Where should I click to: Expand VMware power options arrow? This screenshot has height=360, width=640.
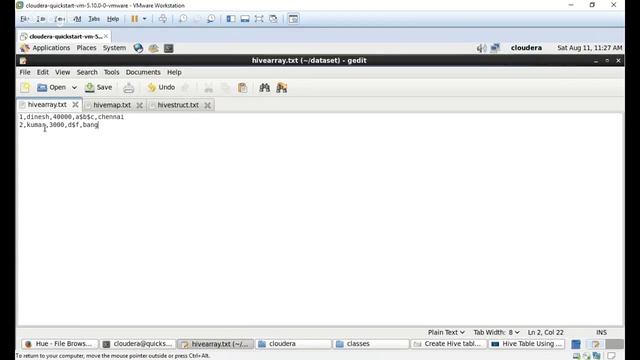pos(144,19)
